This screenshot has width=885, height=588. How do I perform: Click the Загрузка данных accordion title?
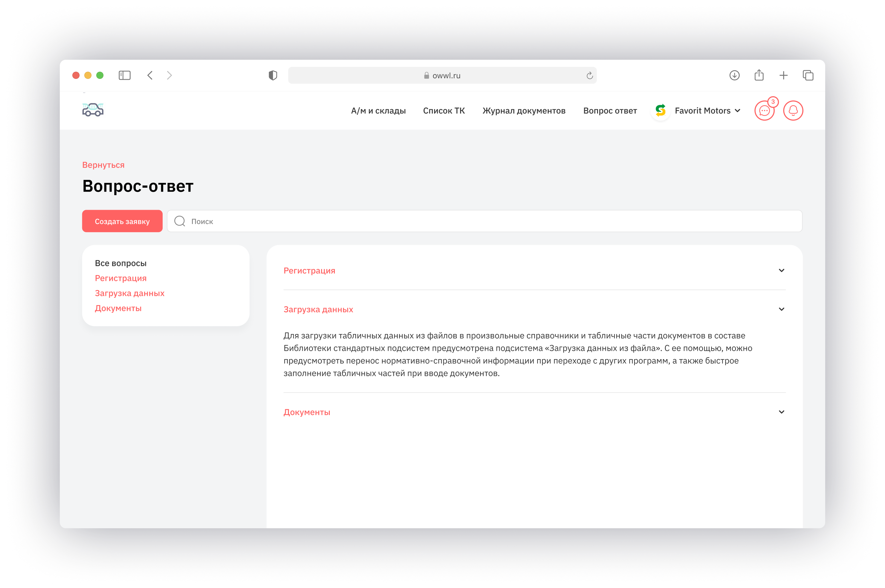318,309
